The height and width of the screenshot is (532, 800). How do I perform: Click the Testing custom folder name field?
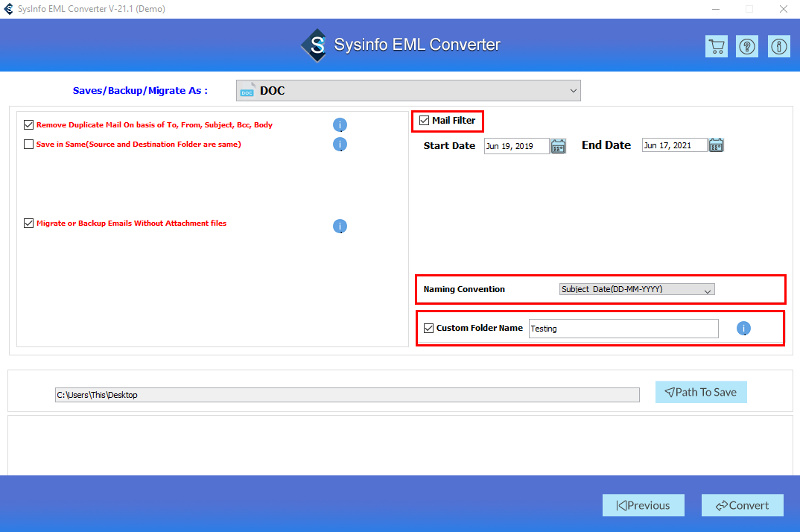623,328
